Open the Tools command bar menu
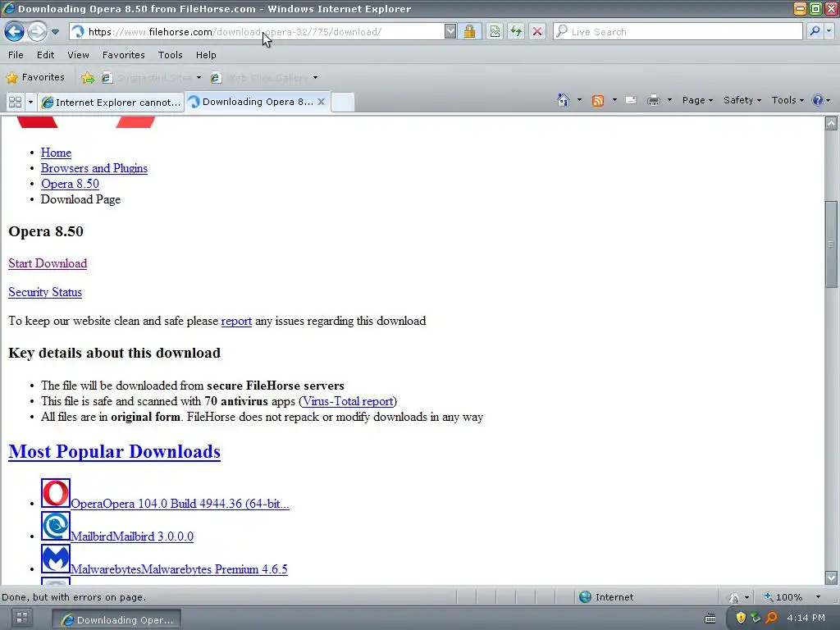 click(x=787, y=100)
